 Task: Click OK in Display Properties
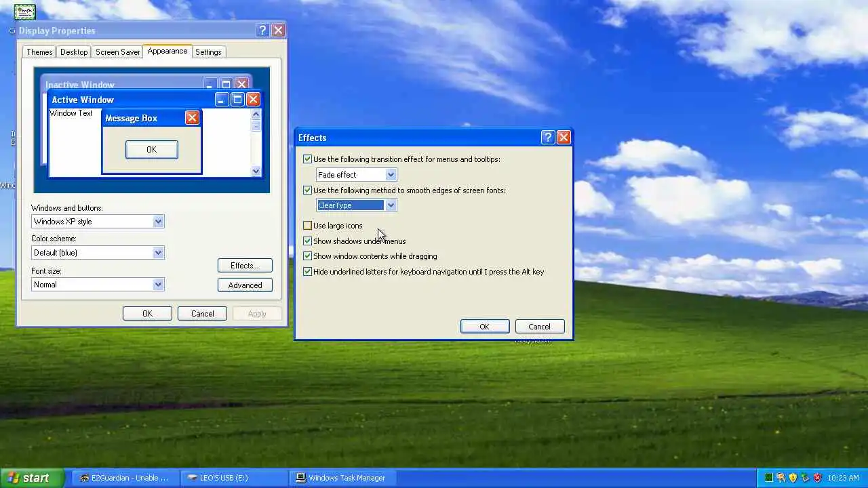pos(147,314)
